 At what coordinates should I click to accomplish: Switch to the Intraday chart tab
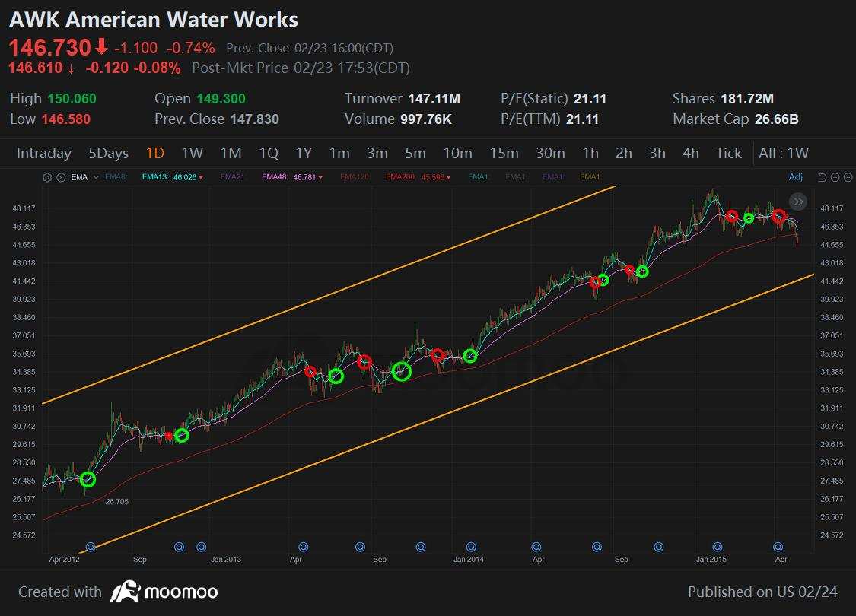(x=44, y=154)
